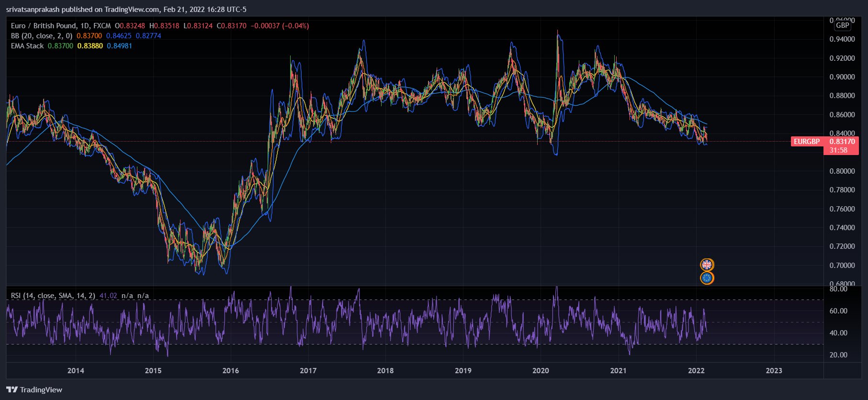Click the 0.90000 price axis label
This screenshot has width=868, height=400.
click(x=842, y=77)
